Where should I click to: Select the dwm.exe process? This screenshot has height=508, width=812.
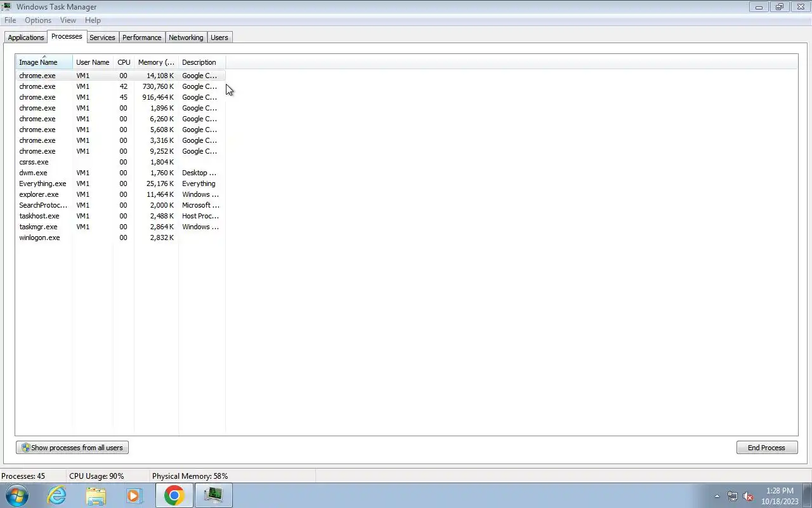point(121,173)
